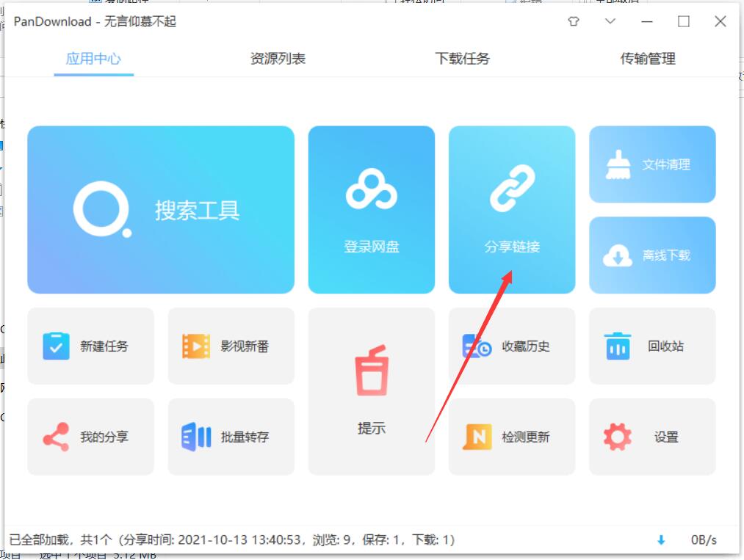Click the red cup icon above 提示

[x=372, y=371]
